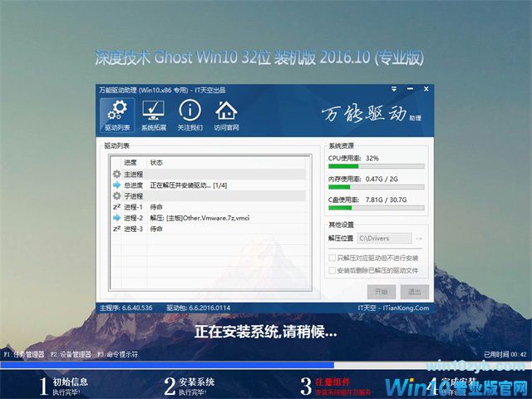Toggle 安装后删除已解压的驱动文件 checkbox
This screenshot has width=532, height=399.
pos(332,270)
